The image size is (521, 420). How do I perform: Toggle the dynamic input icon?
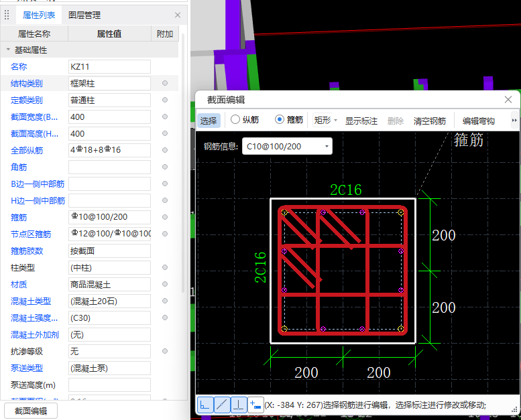point(255,405)
